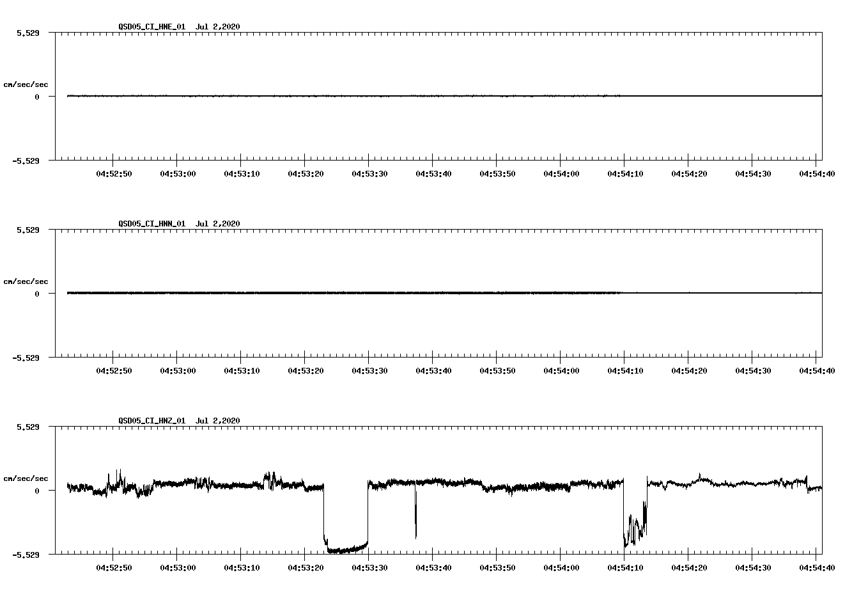This screenshot has width=868, height=591.
Task: Click the -5.529 lower limit on HNN axis
Action: pos(26,358)
